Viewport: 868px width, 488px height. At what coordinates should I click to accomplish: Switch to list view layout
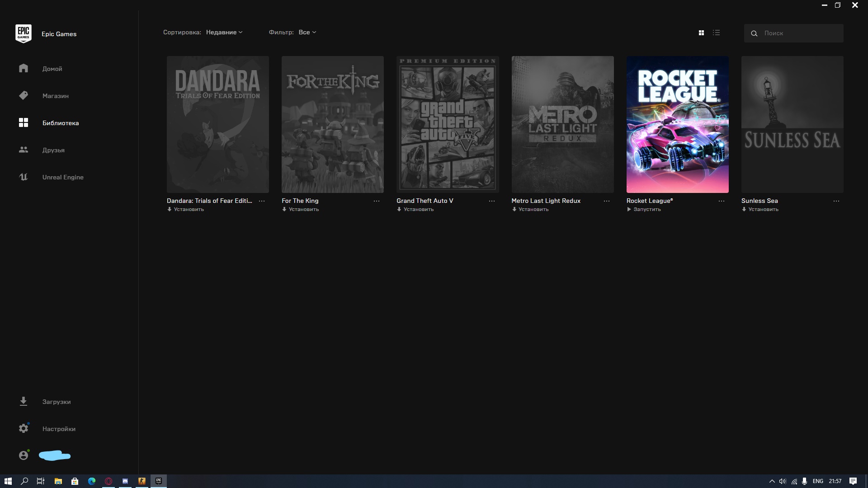point(716,33)
